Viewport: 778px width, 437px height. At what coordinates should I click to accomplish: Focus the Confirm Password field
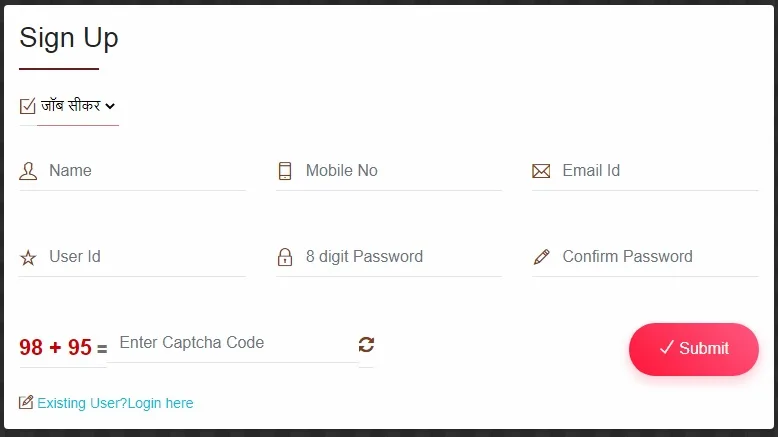(x=660, y=256)
